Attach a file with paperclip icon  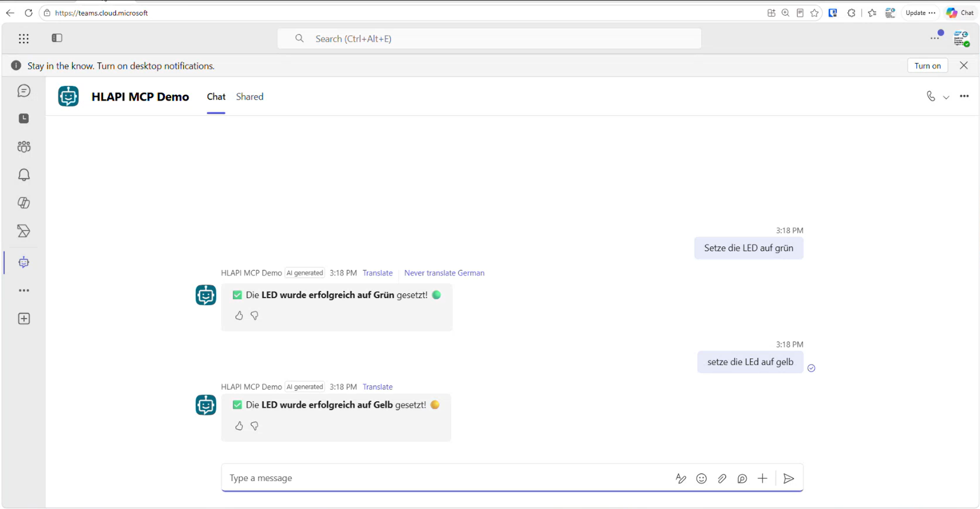(722, 479)
